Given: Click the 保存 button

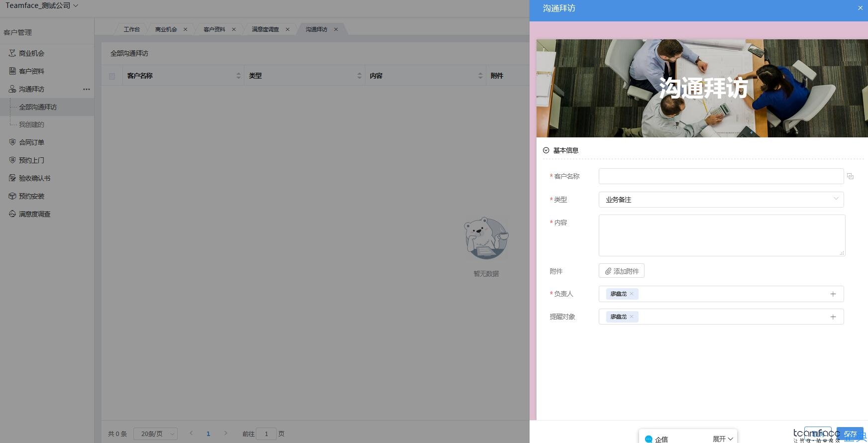Looking at the screenshot, I should [850, 434].
